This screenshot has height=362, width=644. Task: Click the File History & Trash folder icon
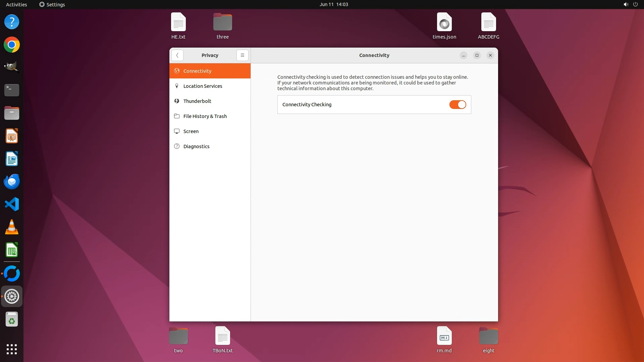[x=177, y=116]
